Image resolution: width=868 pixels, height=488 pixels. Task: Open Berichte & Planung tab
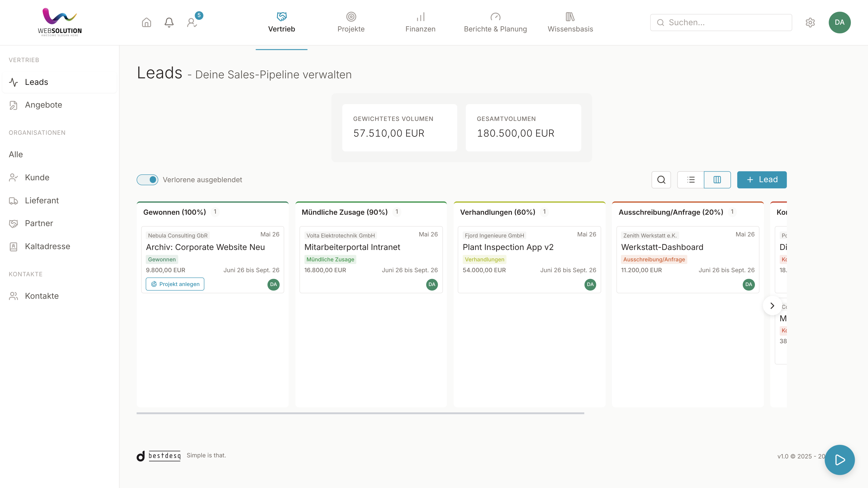click(495, 23)
